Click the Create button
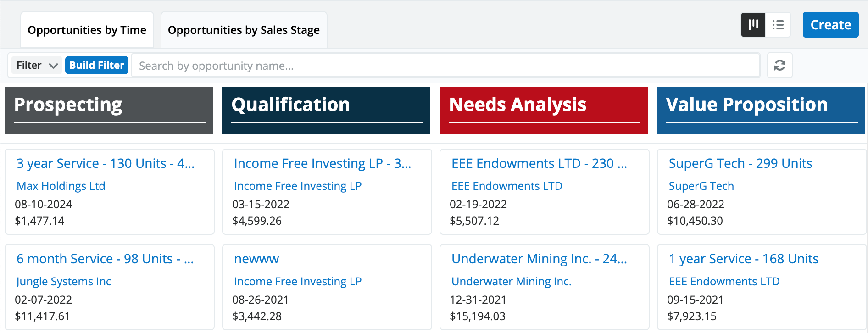 pos(830,25)
